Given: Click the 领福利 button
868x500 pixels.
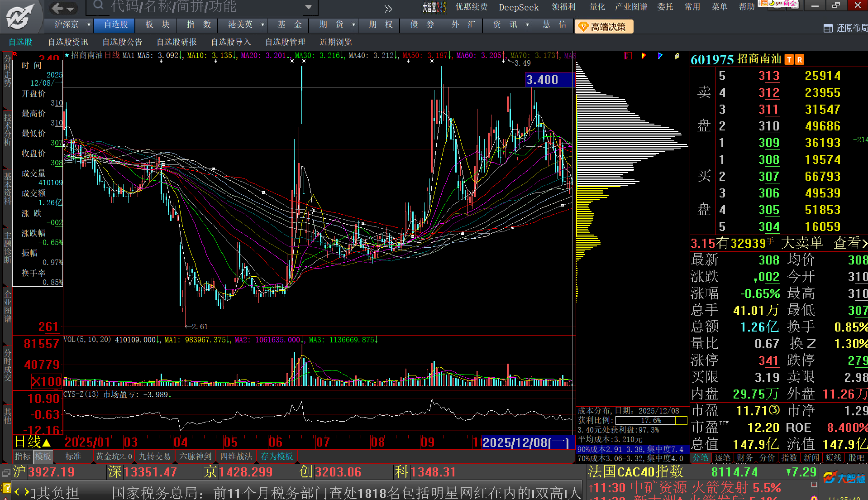Looking at the screenshot, I should coord(563,7).
